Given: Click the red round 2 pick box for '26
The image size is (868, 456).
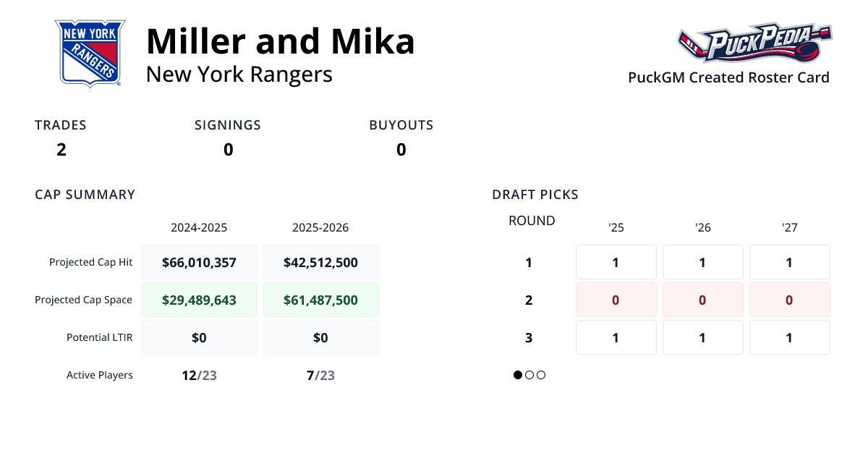Looking at the screenshot, I should [x=702, y=300].
